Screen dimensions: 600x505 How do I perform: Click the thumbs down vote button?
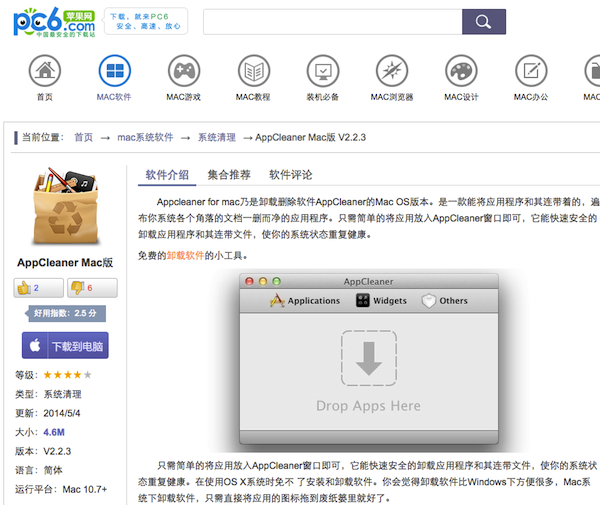[x=92, y=288]
